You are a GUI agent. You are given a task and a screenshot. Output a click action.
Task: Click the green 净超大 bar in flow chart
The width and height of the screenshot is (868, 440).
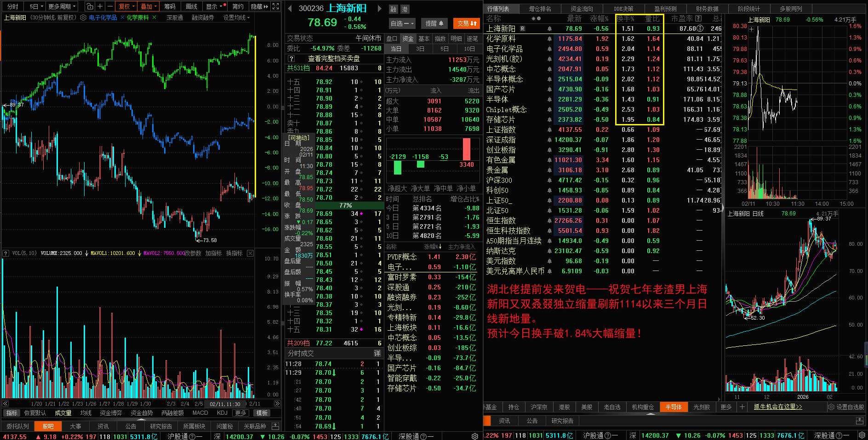click(398, 168)
